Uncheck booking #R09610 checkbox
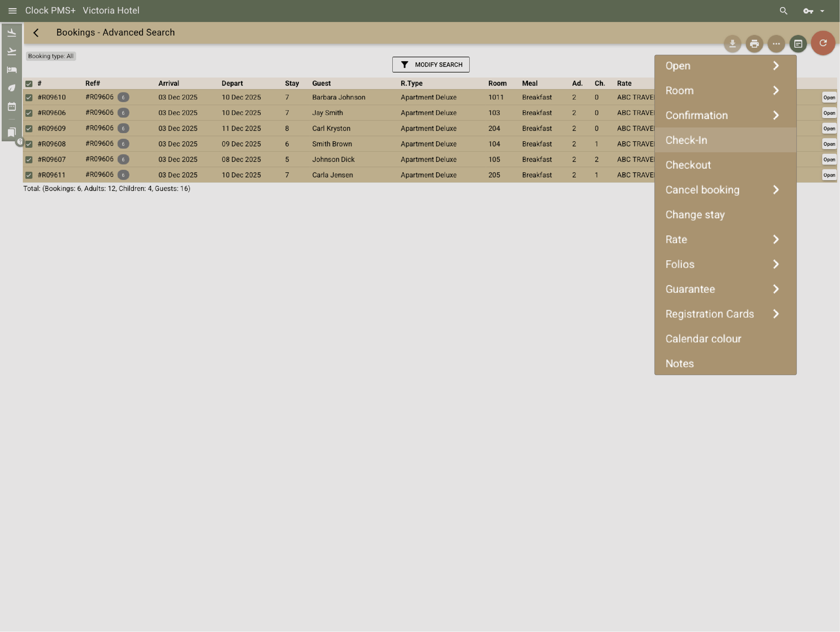 click(x=29, y=97)
